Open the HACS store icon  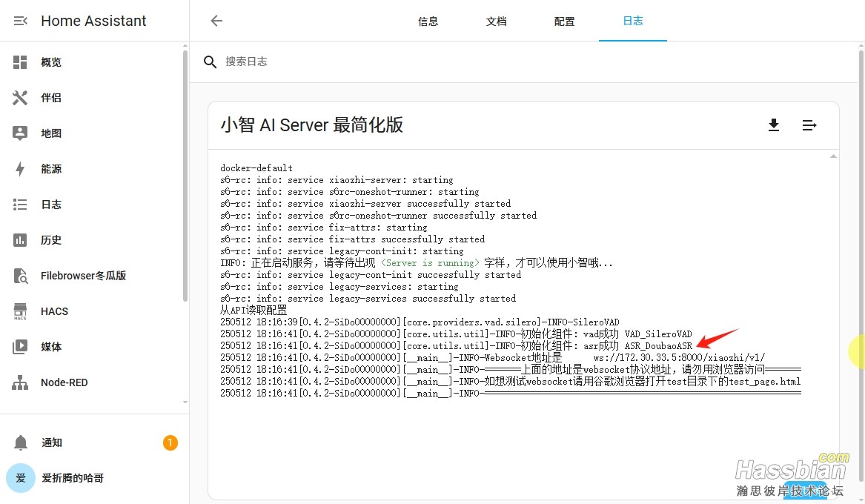pyautogui.click(x=20, y=311)
